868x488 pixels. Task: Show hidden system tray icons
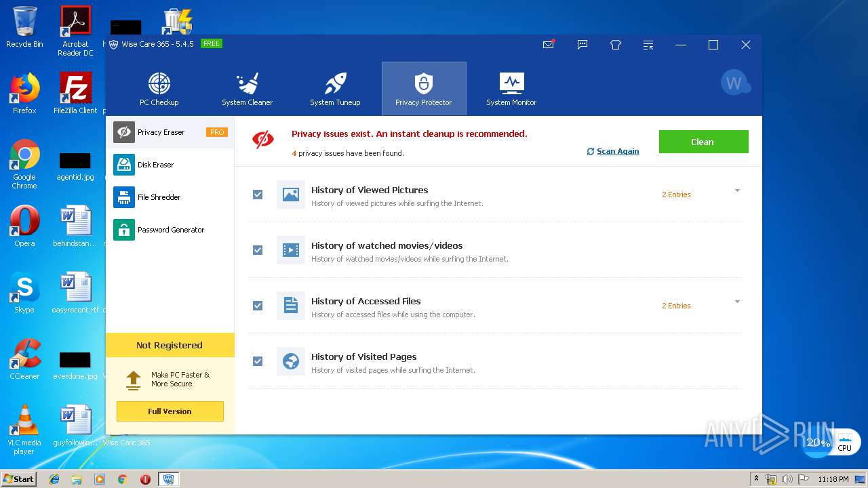pos(757,479)
